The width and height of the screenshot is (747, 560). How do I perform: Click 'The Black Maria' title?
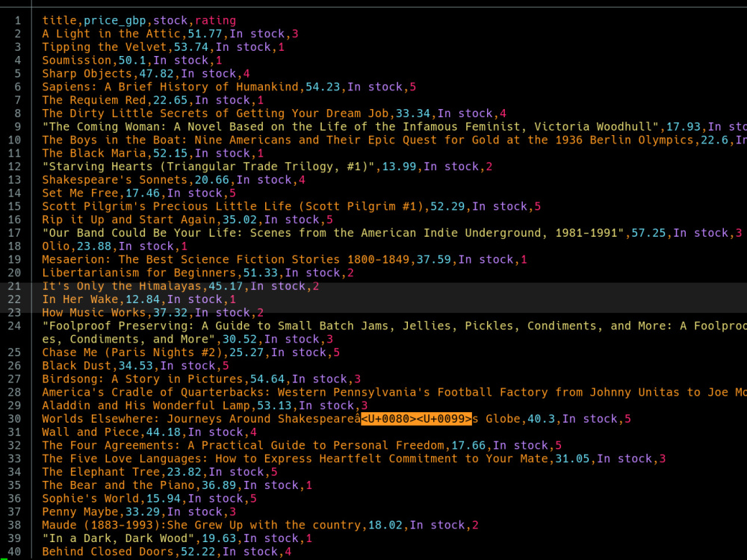[x=94, y=154]
